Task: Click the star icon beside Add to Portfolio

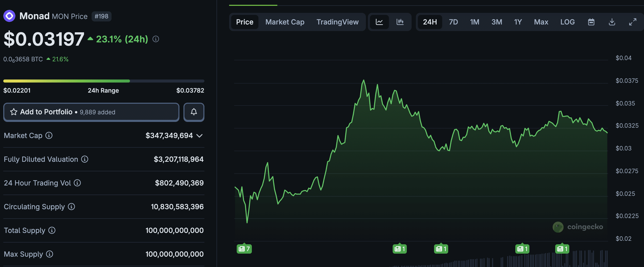Action: (14, 112)
